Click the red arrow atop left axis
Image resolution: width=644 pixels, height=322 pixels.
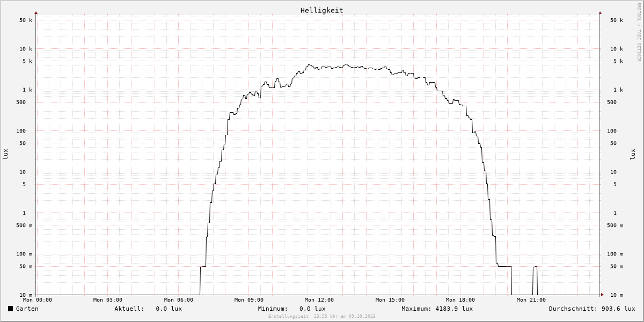click(x=36, y=12)
